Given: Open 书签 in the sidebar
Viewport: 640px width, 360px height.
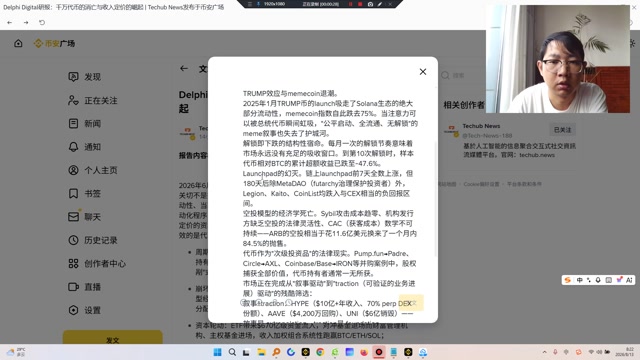Looking at the screenshot, I should pyautogui.click(x=84, y=193).
